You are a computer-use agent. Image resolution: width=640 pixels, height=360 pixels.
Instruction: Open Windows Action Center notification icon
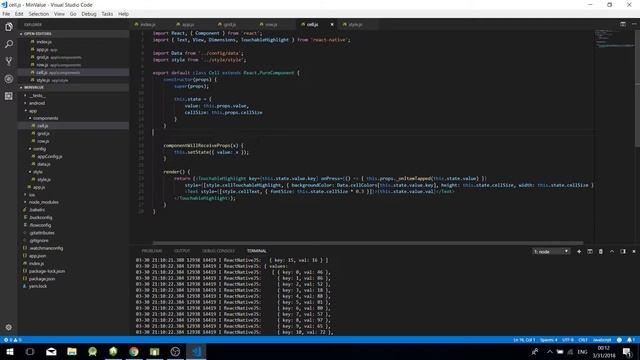coord(627,351)
